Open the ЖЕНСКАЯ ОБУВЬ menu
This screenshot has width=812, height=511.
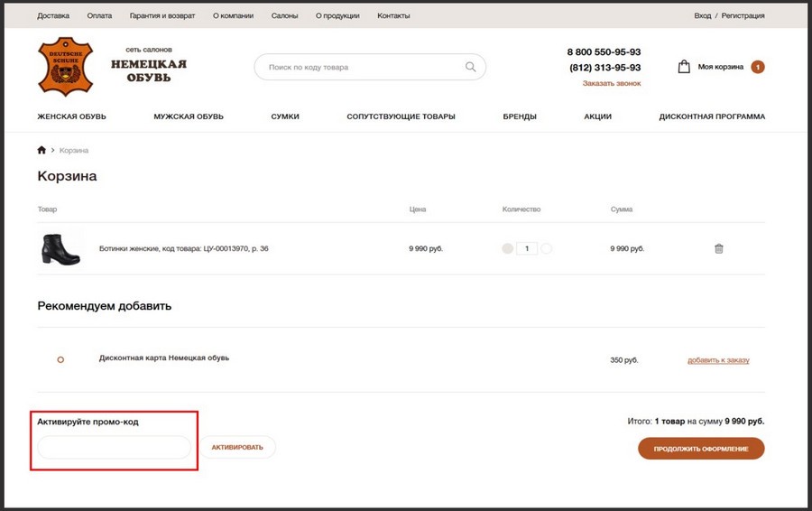point(71,116)
